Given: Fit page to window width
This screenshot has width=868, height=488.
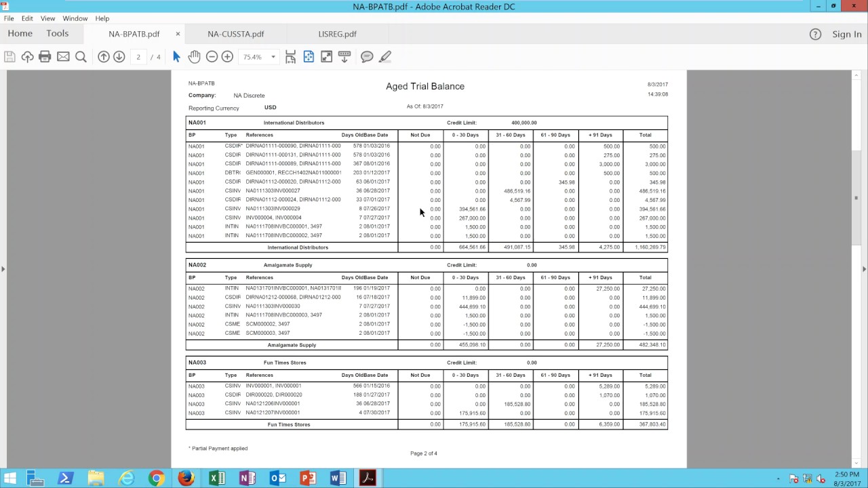Looking at the screenshot, I should (x=290, y=57).
